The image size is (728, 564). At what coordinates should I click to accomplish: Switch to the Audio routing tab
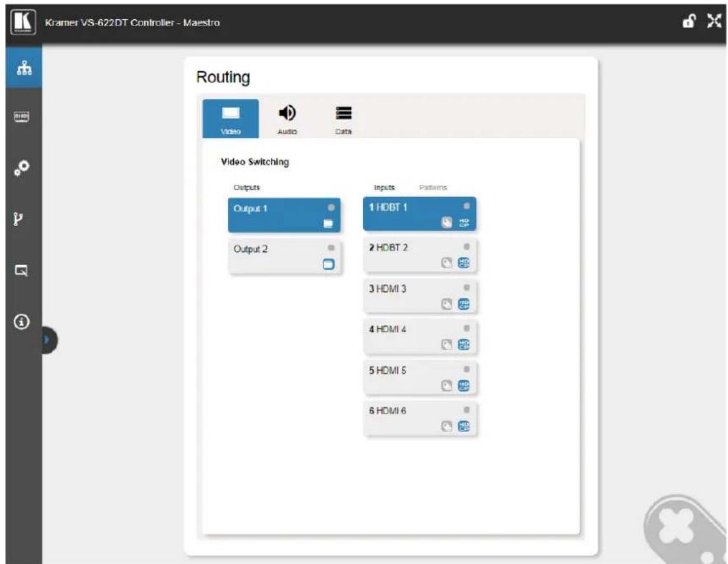point(287,119)
